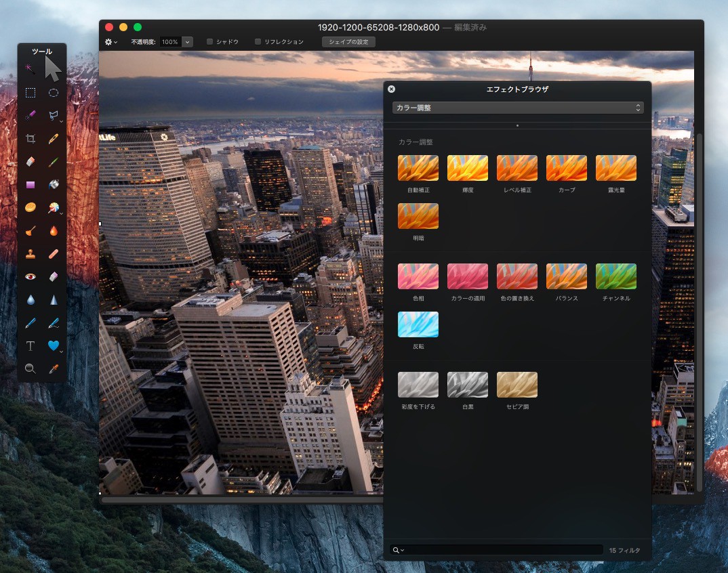Image resolution: width=728 pixels, height=573 pixels.
Task: Close the エフェクトブラウザ panel
Action: click(391, 89)
